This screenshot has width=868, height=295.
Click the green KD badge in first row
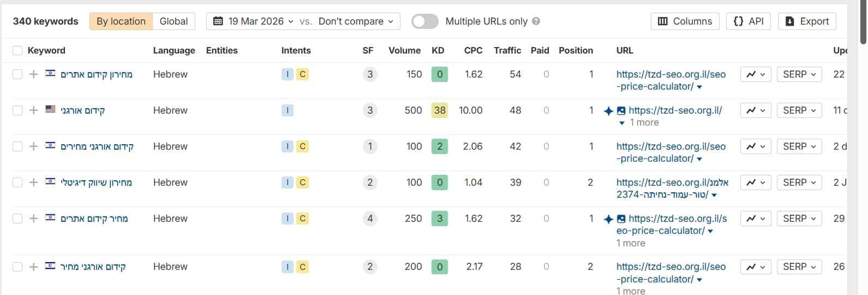pos(439,74)
